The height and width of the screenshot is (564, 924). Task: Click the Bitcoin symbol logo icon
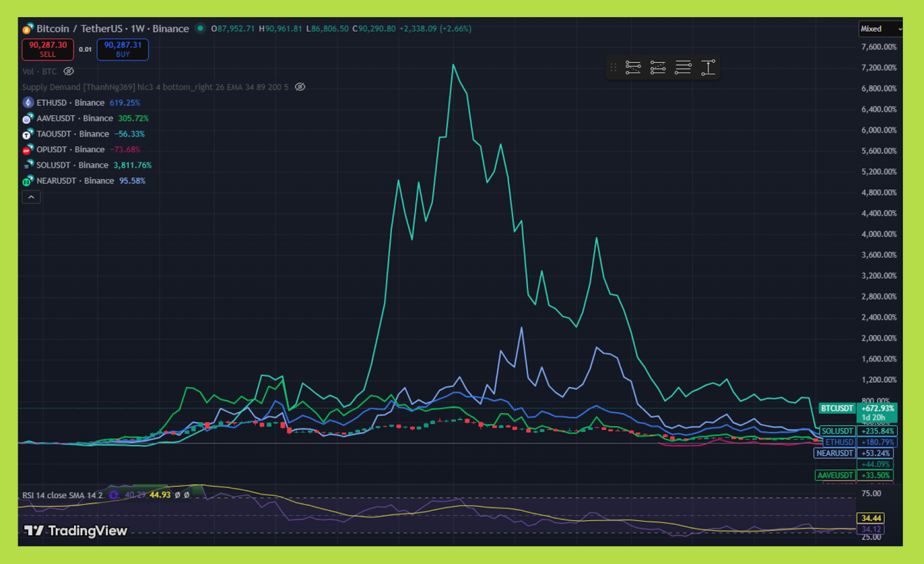coord(28,29)
